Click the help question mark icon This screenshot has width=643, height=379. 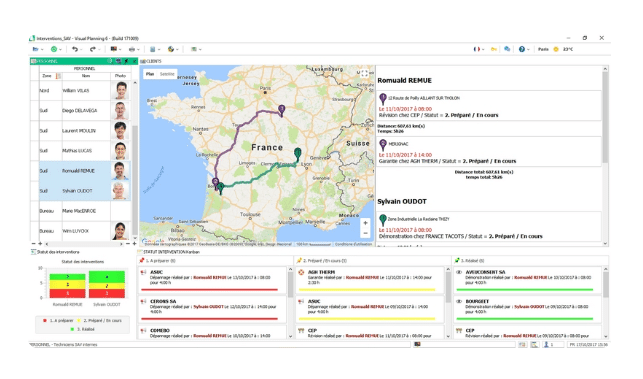coord(522,49)
